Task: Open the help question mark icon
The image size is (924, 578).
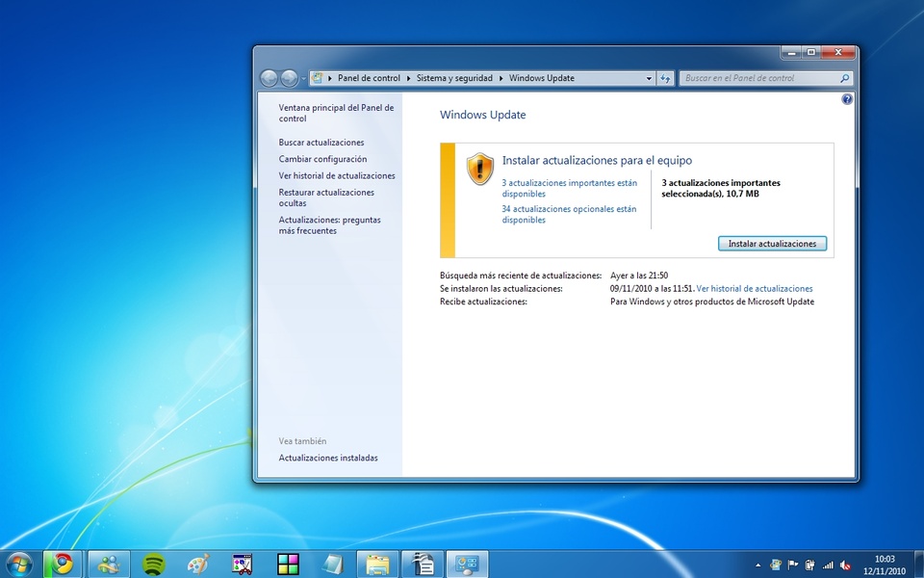Action: point(847,99)
